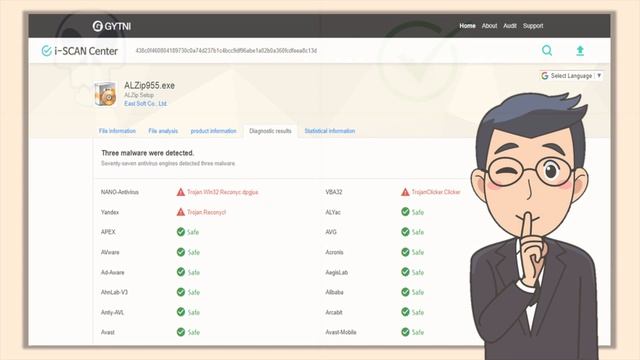
Task: Open the Home menu item
Action: (467, 26)
